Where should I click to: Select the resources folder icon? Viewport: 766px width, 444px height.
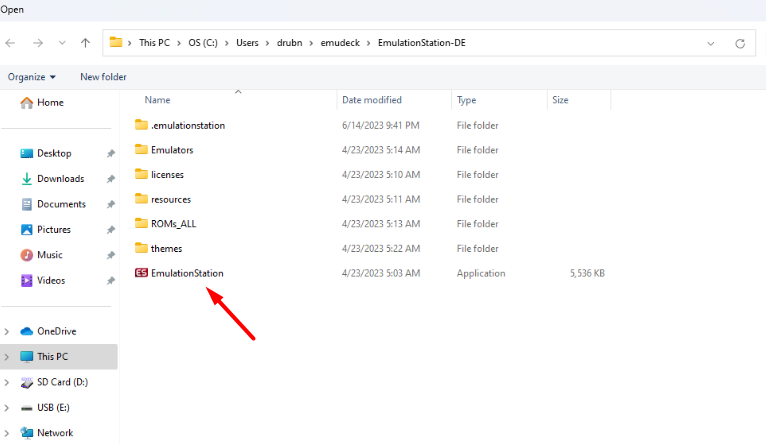(x=141, y=198)
